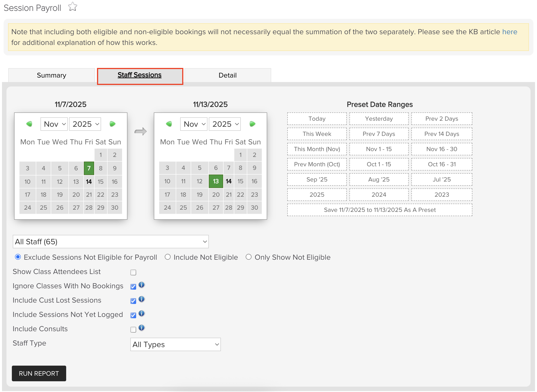This screenshot has height=392, width=537.
Task: Pick day 14 in the start calendar
Action: pos(89,181)
